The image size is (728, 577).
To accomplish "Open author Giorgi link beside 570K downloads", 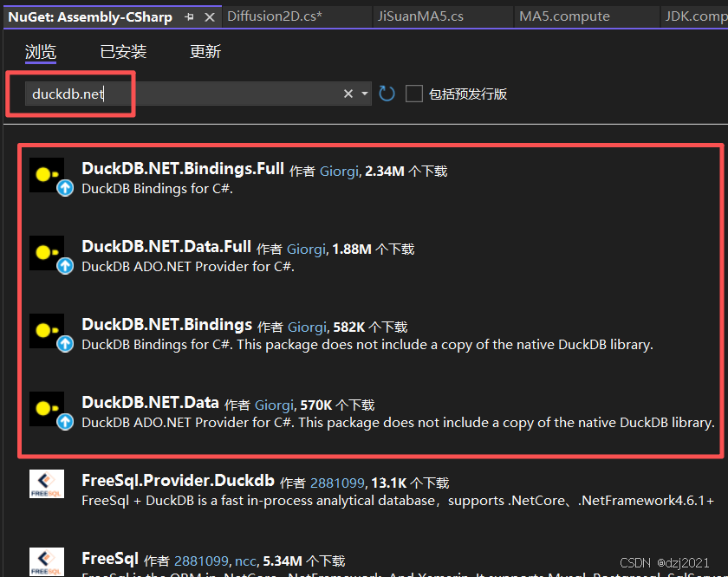I will pyautogui.click(x=275, y=405).
